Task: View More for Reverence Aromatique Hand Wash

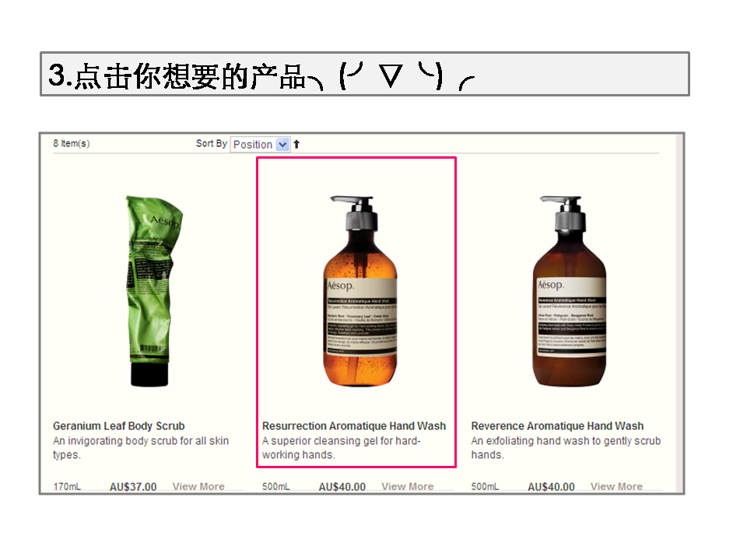Action: pyautogui.click(x=616, y=486)
